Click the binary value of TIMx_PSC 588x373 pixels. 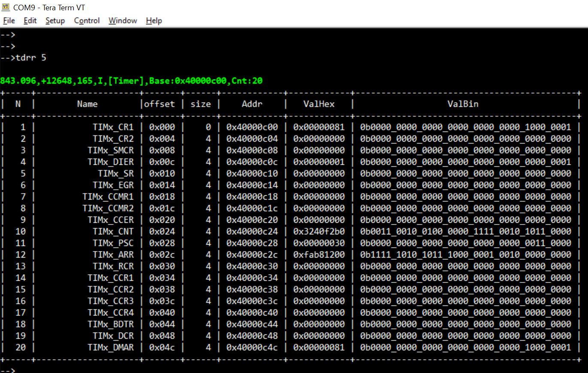point(466,243)
